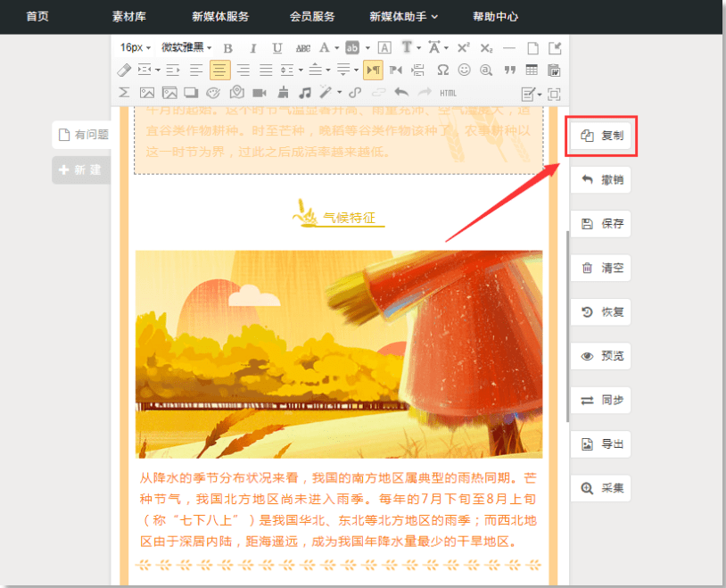Image resolution: width=726 pixels, height=588 pixels.
Task: Click the magic wand auto-format icon
Action: (326, 92)
